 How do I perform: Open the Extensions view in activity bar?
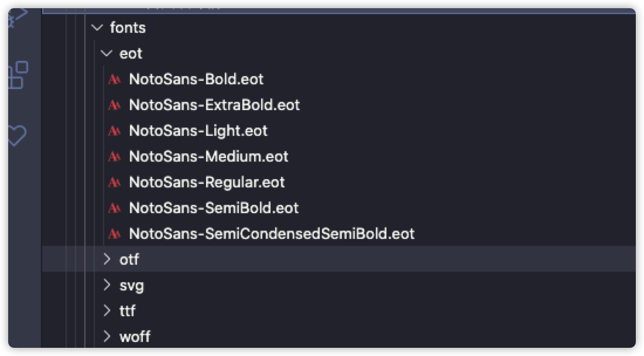(18, 75)
